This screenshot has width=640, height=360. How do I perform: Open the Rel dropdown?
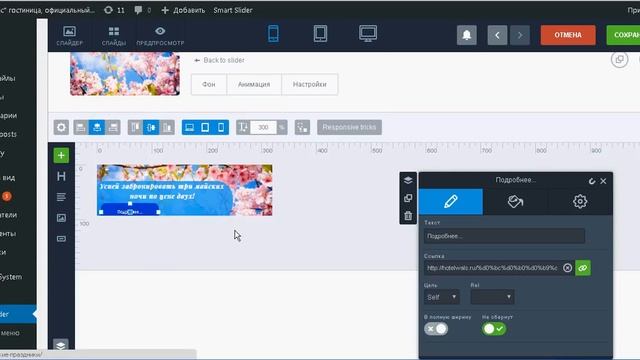coord(492,297)
